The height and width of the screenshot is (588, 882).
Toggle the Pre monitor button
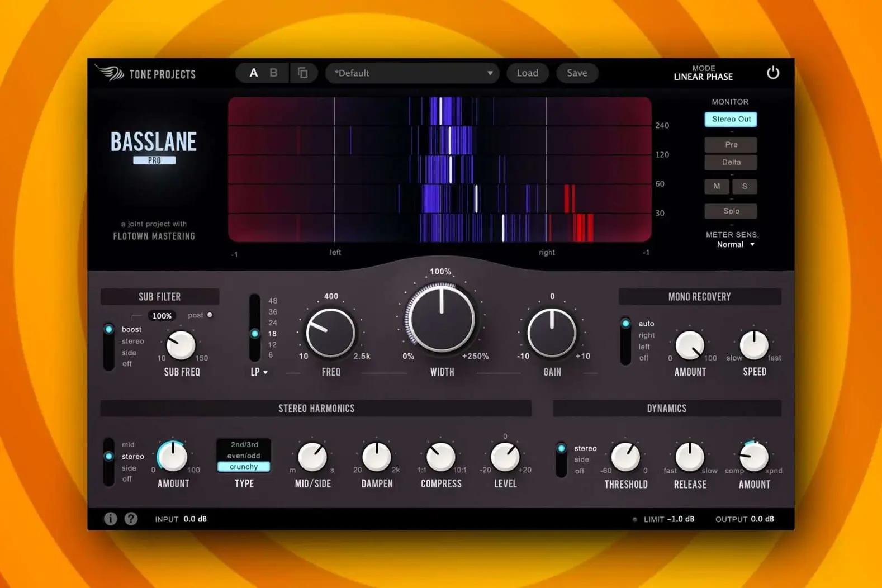tap(731, 145)
